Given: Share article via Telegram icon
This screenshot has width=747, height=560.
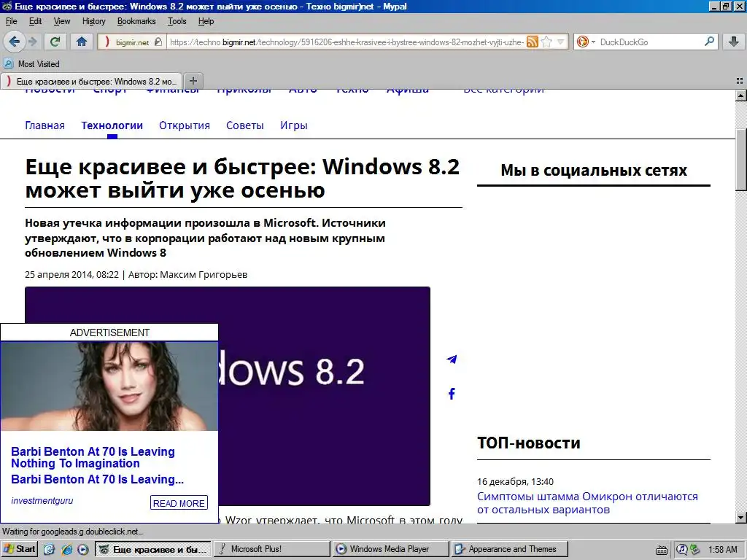Looking at the screenshot, I should (x=452, y=359).
